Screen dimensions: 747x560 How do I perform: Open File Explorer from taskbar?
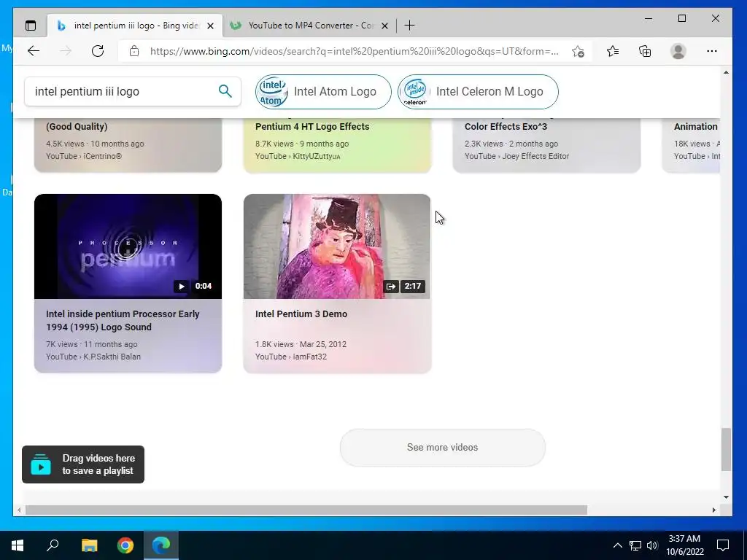[89, 545]
